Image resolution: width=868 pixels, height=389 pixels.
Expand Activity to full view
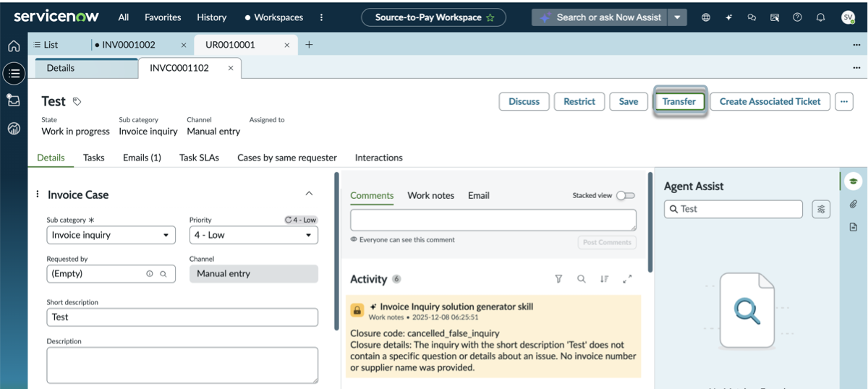(x=627, y=279)
